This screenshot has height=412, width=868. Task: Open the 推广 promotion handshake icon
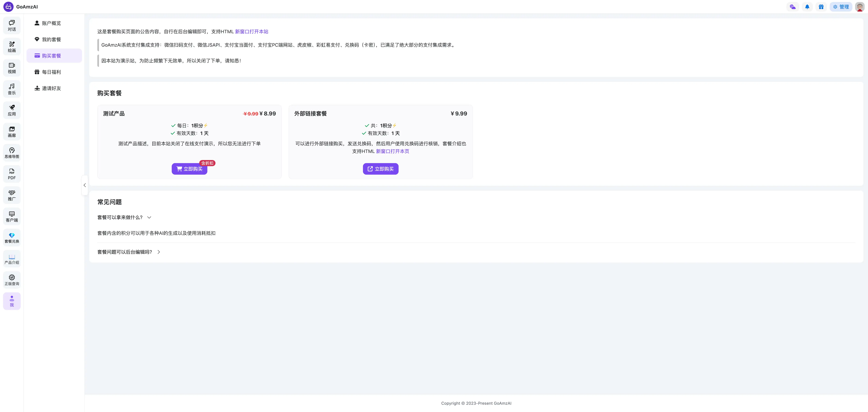tap(12, 195)
